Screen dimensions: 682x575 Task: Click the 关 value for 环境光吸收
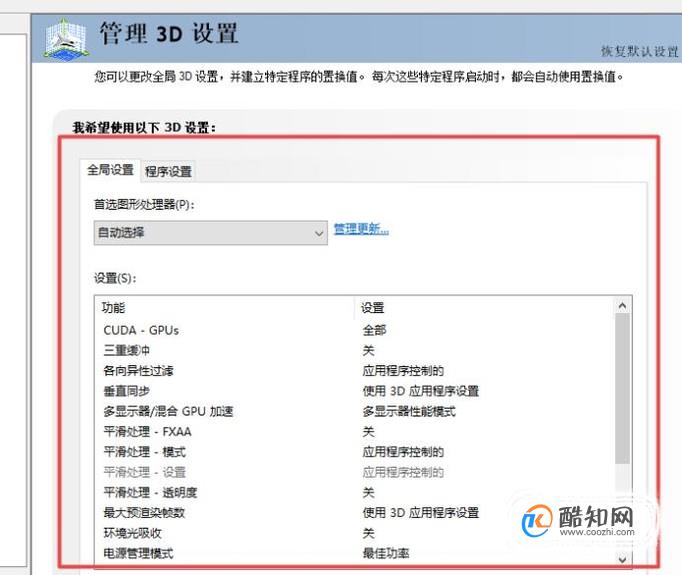coord(368,533)
